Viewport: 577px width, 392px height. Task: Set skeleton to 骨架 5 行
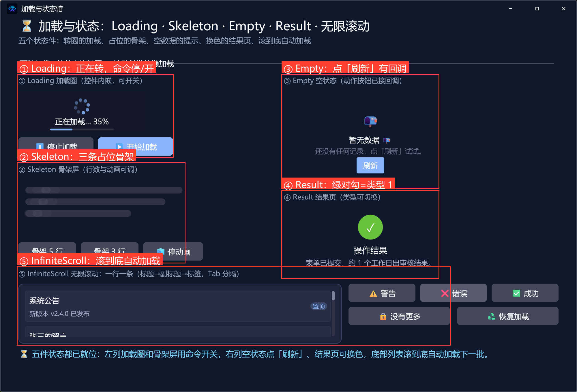pyautogui.click(x=47, y=249)
